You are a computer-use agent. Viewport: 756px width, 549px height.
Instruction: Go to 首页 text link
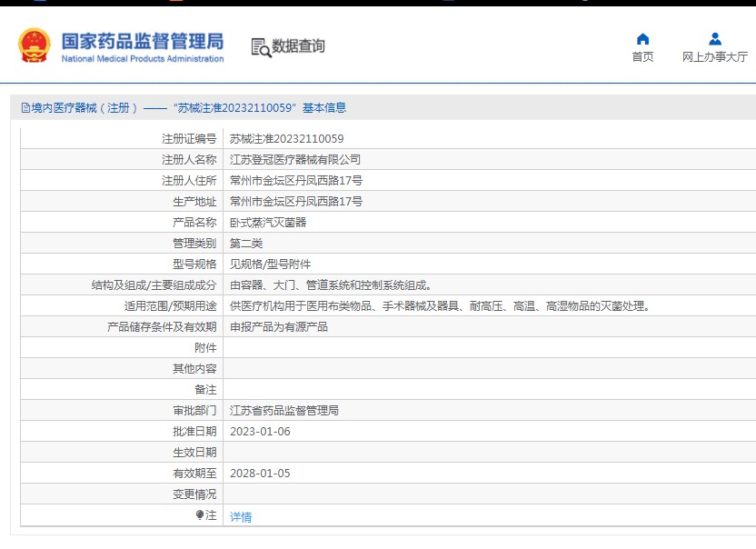coord(642,56)
